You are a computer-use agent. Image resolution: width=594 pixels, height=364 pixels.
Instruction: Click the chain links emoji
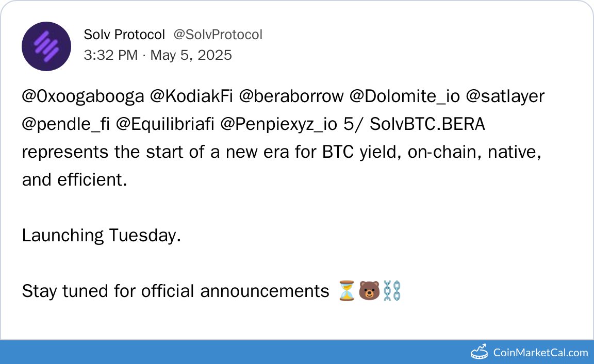coord(391,291)
